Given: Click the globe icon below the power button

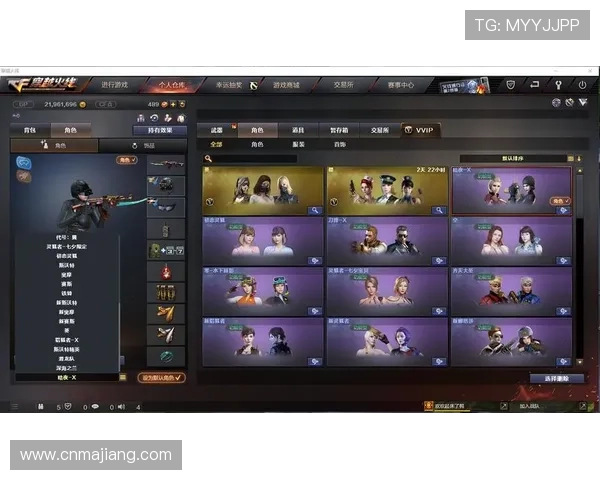Looking at the screenshot, I should [x=556, y=102].
